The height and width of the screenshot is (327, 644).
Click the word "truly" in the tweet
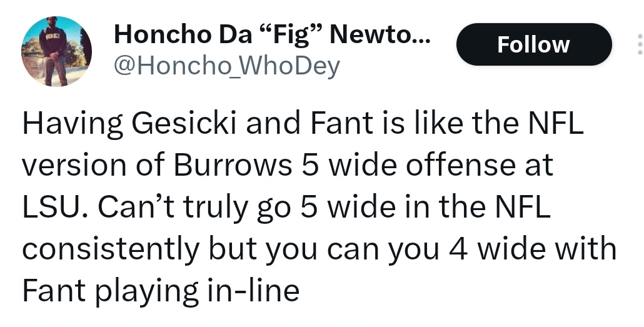pos(215,208)
